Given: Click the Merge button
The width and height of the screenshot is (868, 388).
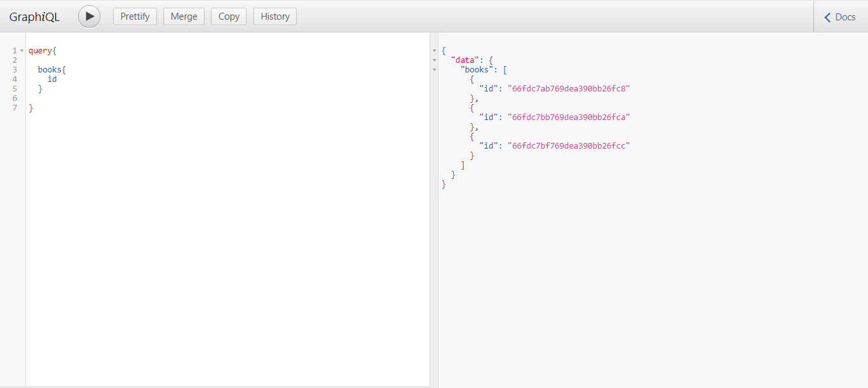Looking at the screenshot, I should [184, 16].
